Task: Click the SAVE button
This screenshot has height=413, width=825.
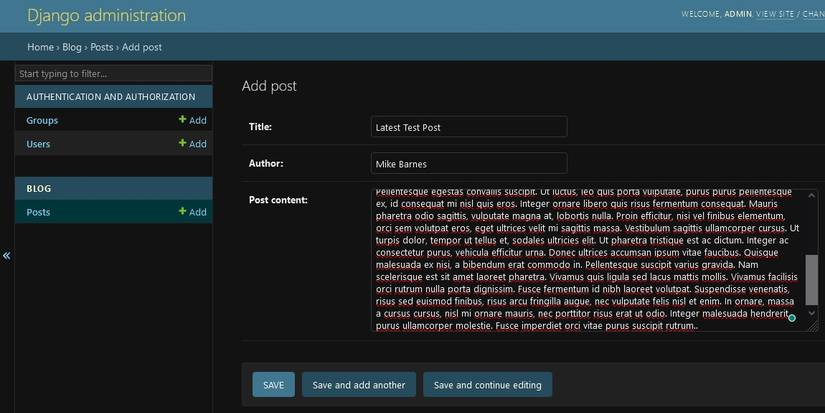Action: (274, 385)
